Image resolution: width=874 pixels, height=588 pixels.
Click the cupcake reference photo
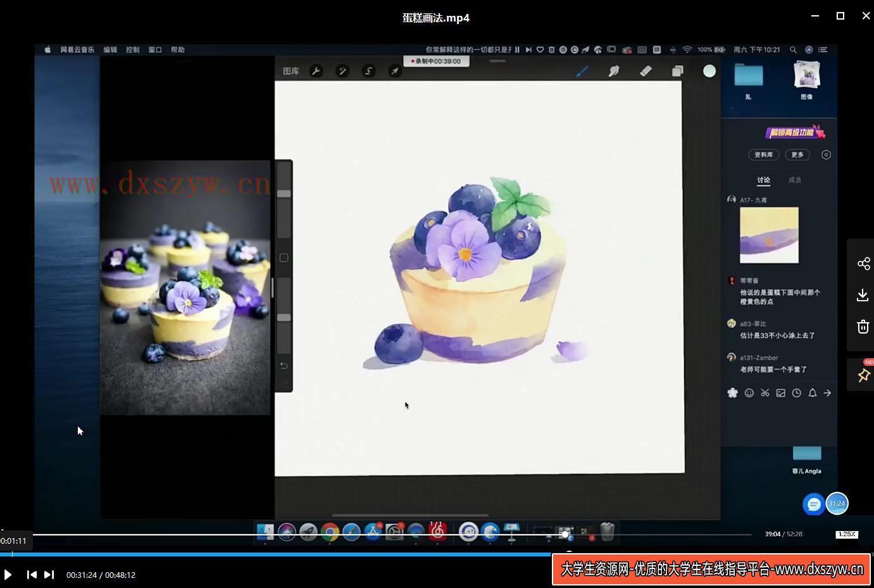pyautogui.click(x=185, y=287)
